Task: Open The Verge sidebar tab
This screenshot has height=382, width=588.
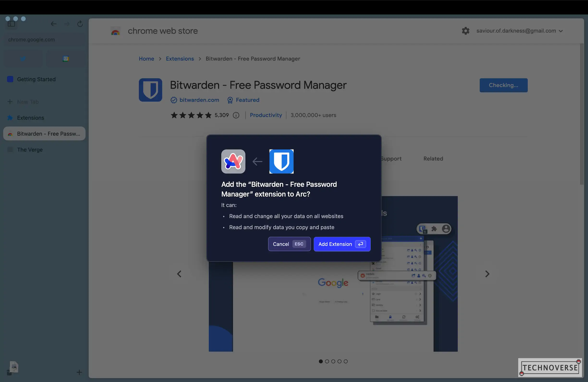Action: click(44, 150)
